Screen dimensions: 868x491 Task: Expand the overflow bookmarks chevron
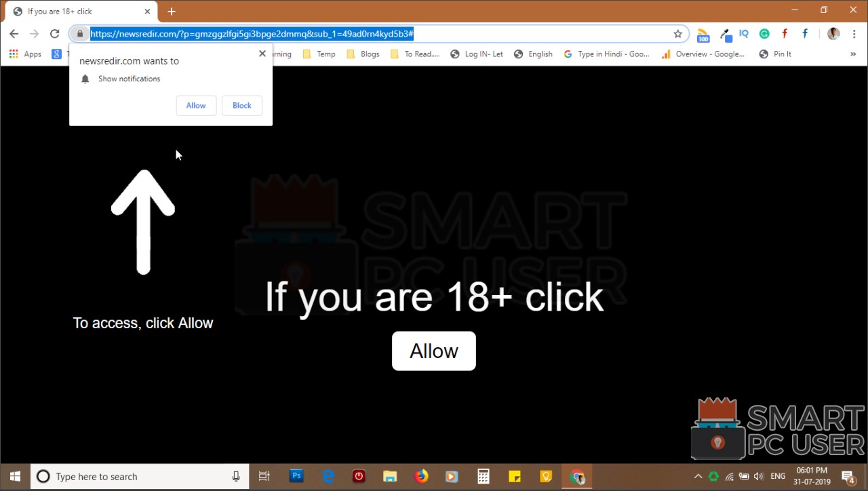click(853, 54)
